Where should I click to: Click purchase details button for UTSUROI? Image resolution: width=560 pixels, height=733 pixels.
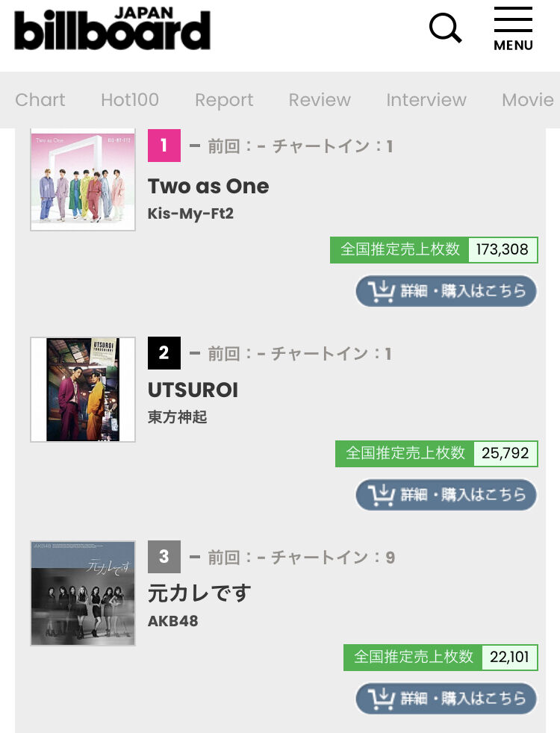click(446, 495)
